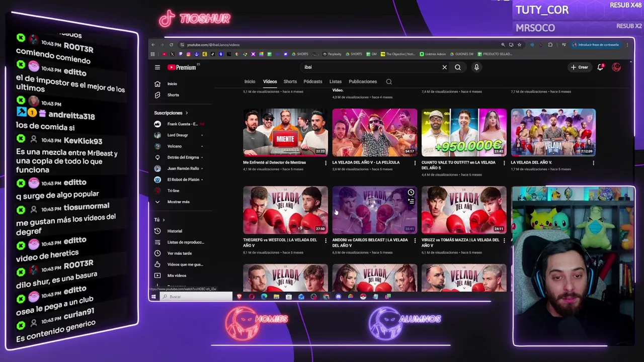Image resolution: width=644 pixels, height=362 pixels.
Task: Expand the Tú section chevron
Action: [164, 220]
